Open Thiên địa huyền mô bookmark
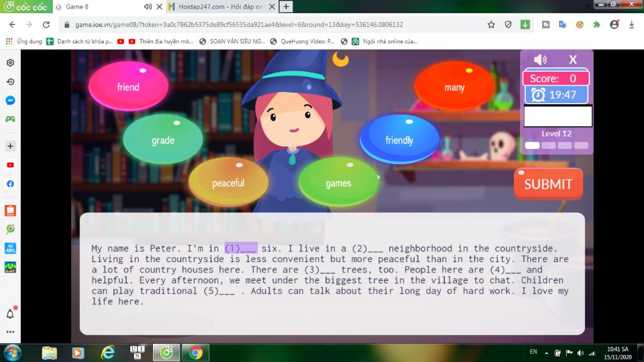Viewport: 644px width, 362px height. [x=160, y=41]
